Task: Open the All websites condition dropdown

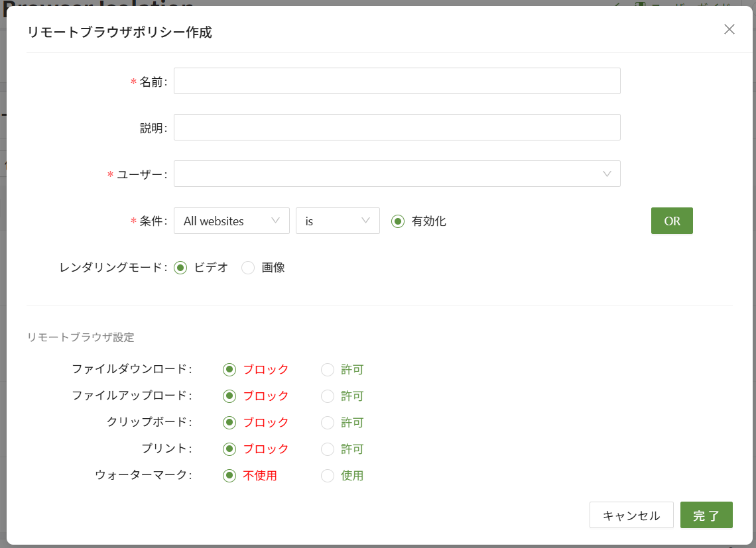Action: click(x=231, y=221)
